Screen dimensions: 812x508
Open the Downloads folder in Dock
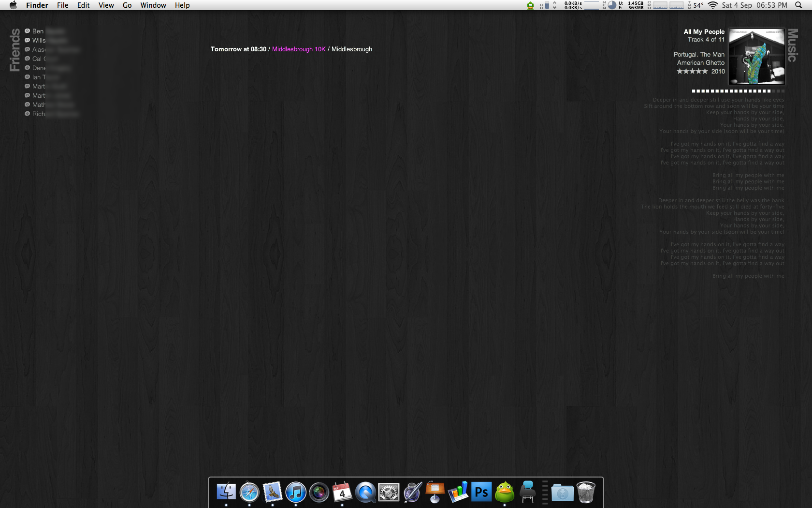[x=563, y=493]
